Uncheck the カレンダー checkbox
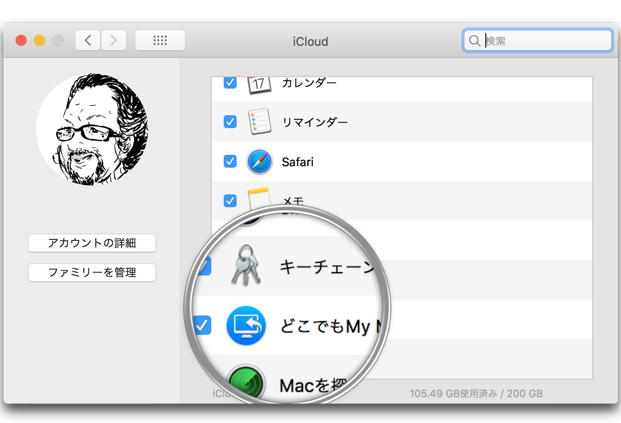This screenshot has height=423, width=621. pyautogui.click(x=230, y=82)
